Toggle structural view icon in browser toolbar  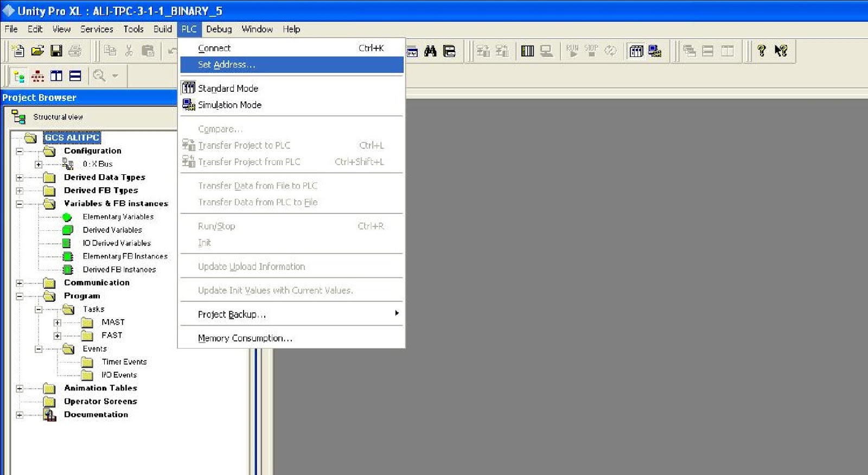click(18, 76)
